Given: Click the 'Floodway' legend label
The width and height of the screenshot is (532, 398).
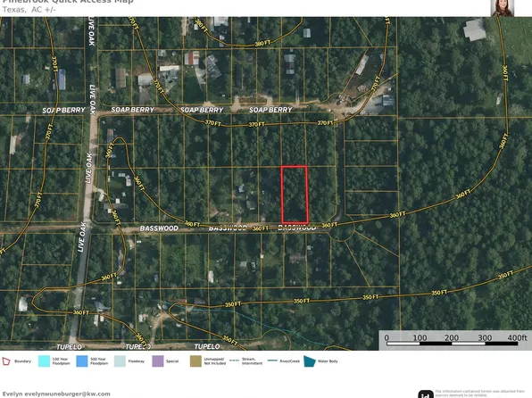Looking at the screenshot, I should point(137,361).
